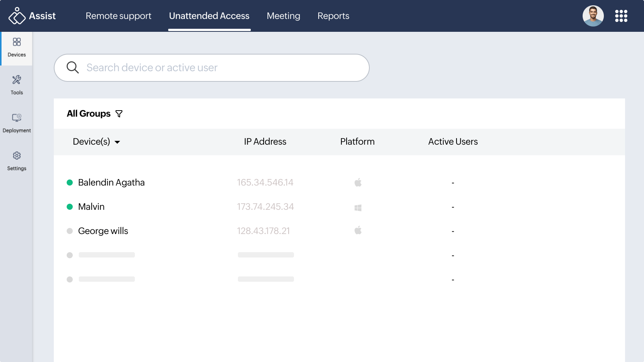644x362 pixels.
Task: Click the magnifier search icon
Action: click(73, 67)
